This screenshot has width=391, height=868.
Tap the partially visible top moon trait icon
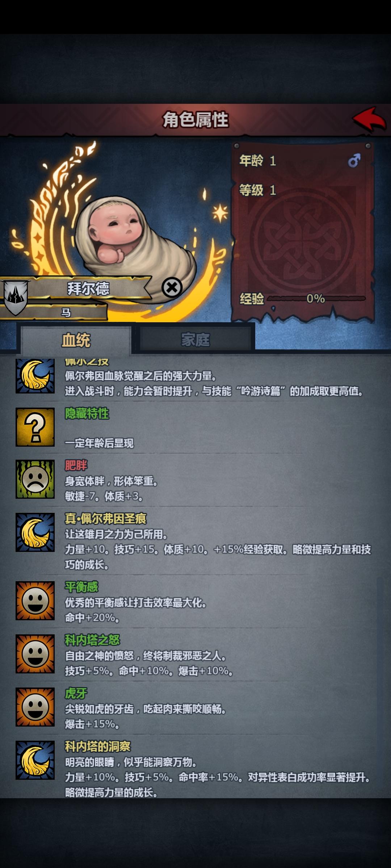point(35,376)
